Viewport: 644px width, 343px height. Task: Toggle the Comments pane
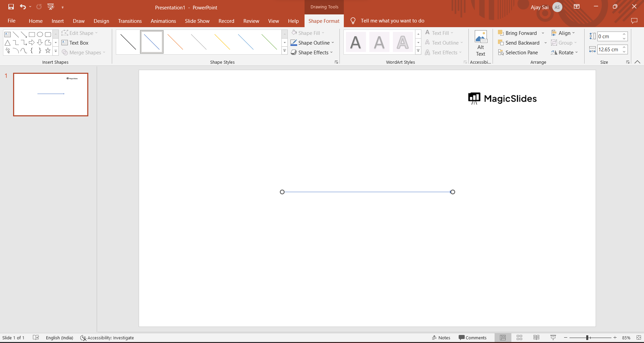[x=472, y=338]
